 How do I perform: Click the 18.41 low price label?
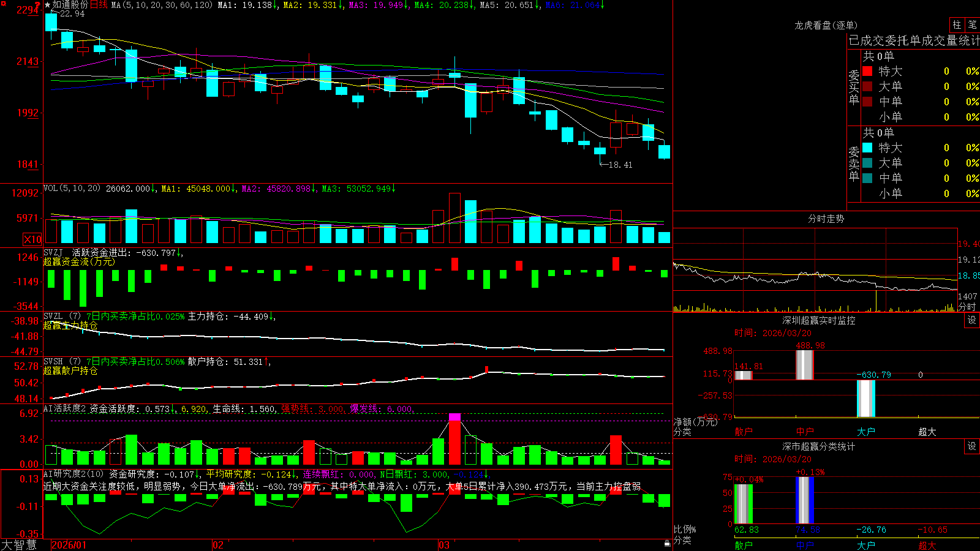pos(620,165)
